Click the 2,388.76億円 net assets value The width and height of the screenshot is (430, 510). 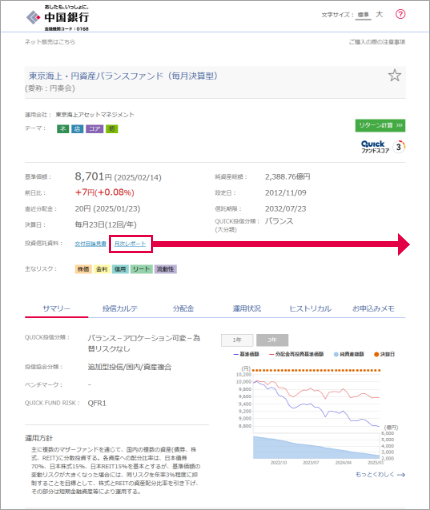click(x=288, y=177)
